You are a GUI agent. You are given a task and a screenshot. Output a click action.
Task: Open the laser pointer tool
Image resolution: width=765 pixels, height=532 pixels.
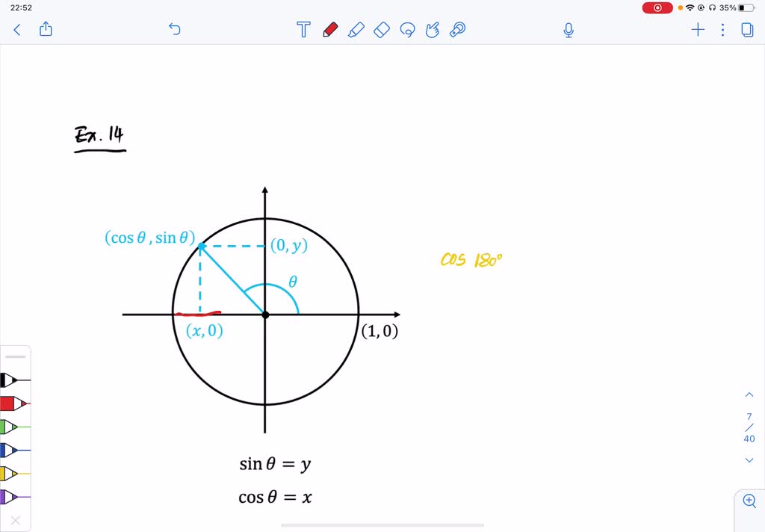[x=458, y=29]
